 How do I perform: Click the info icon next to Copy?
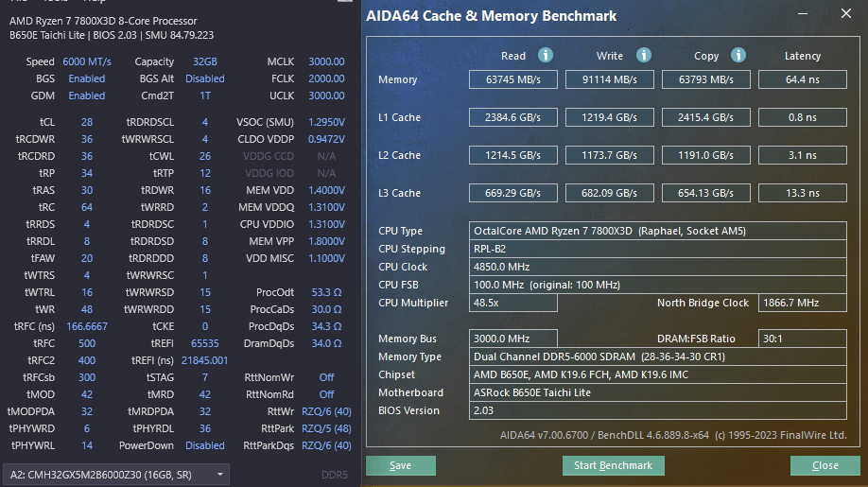click(x=738, y=56)
